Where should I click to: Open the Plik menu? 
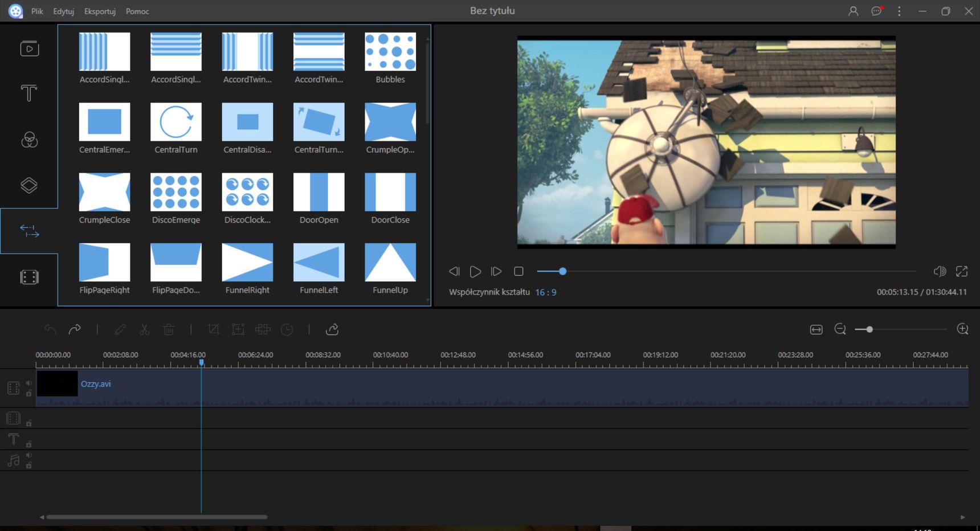pyautogui.click(x=37, y=11)
